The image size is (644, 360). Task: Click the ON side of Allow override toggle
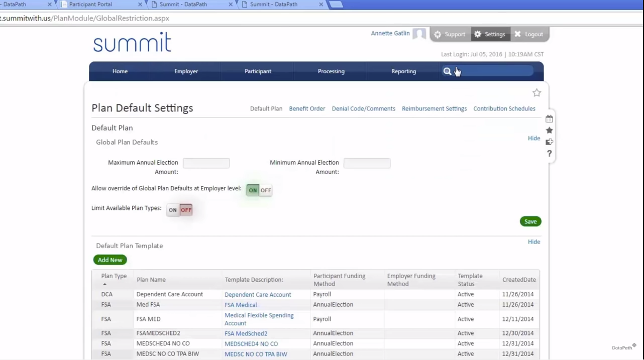[x=253, y=190]
